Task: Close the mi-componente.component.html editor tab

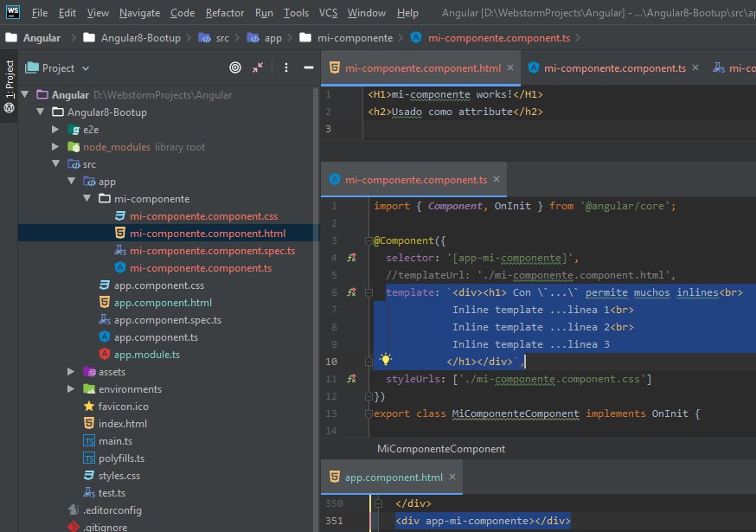Action: tap(510, 67)
